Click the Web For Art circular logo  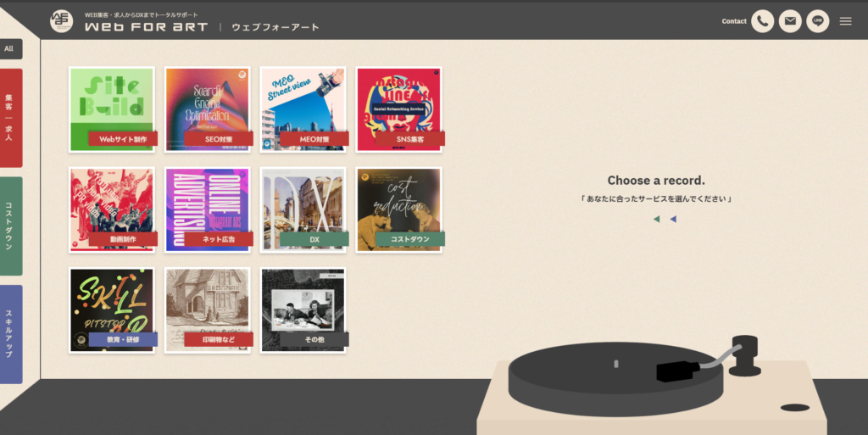click(61, 20)
